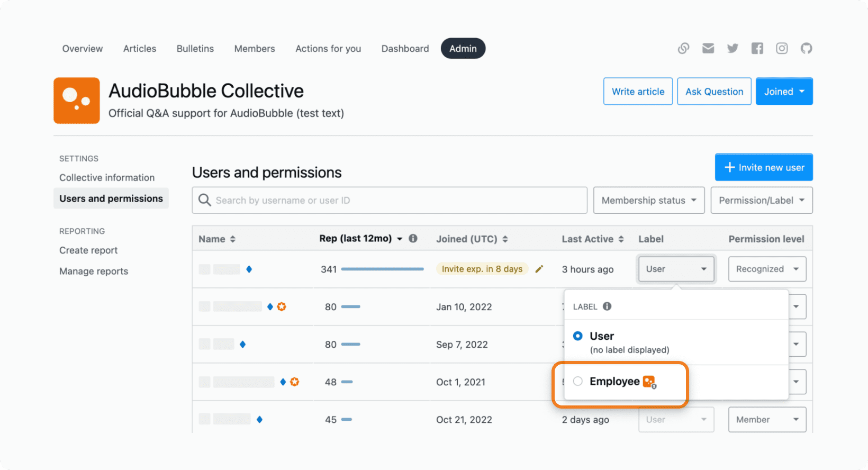Open the Dashboard tab

pyautogui.click(x=405, y=49)
